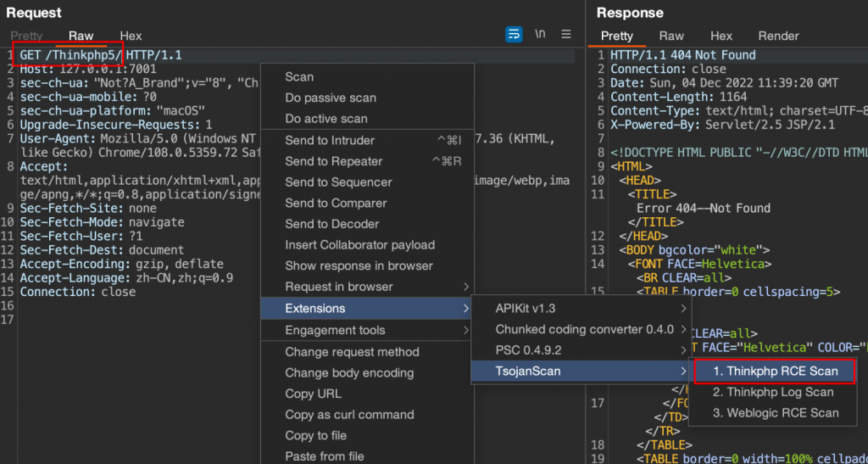
Task: Choose Copy as curl command
Action: point(349,415)
